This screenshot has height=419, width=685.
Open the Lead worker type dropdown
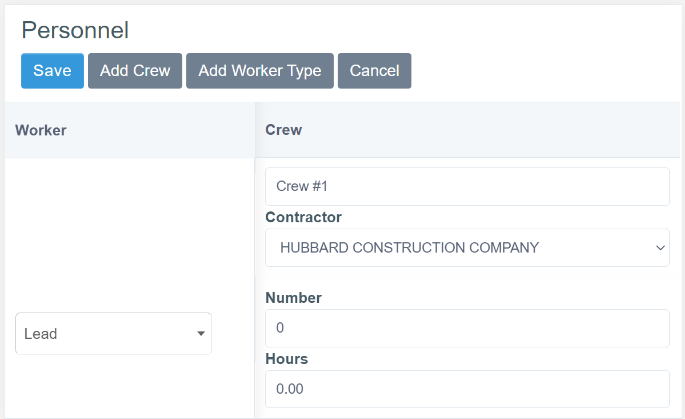[113, 334]
